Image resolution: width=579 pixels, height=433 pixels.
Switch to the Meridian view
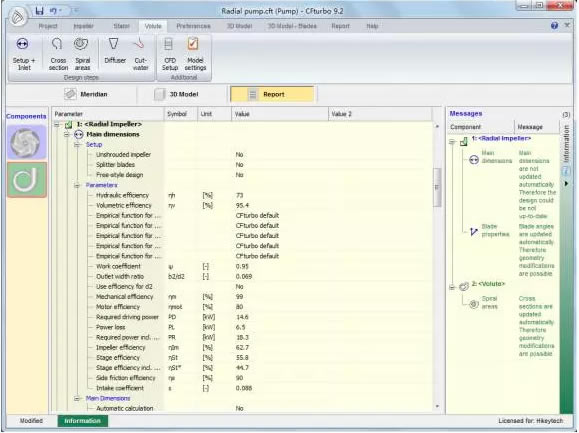pos(87,94)
